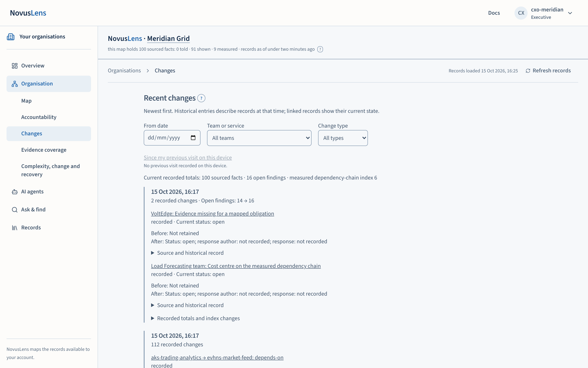Click the 112 recorded changes text

(177, 345)
